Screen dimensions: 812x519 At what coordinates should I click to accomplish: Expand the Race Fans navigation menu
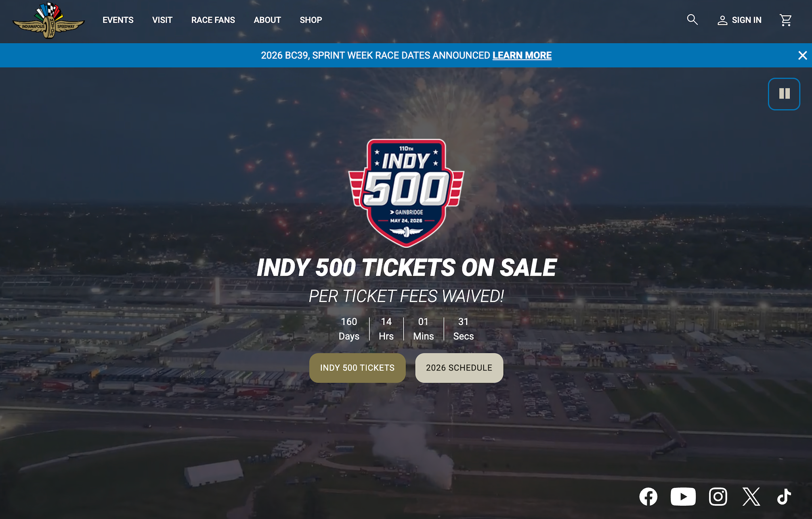(x=213, y=20)
